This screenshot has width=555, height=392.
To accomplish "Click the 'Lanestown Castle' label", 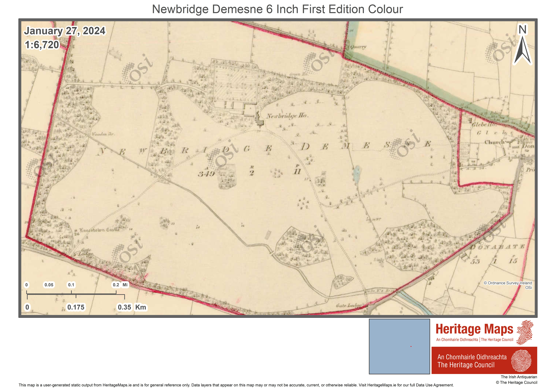I will pos(100,230).
